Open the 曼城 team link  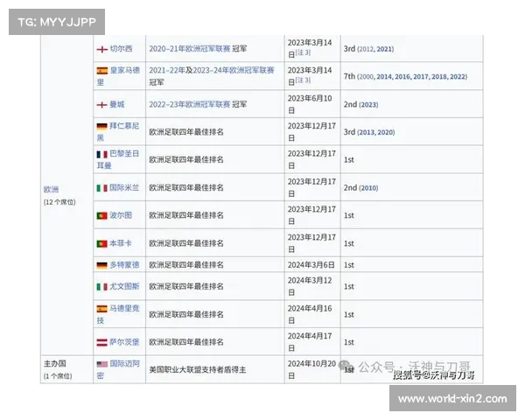click(117, 104)
